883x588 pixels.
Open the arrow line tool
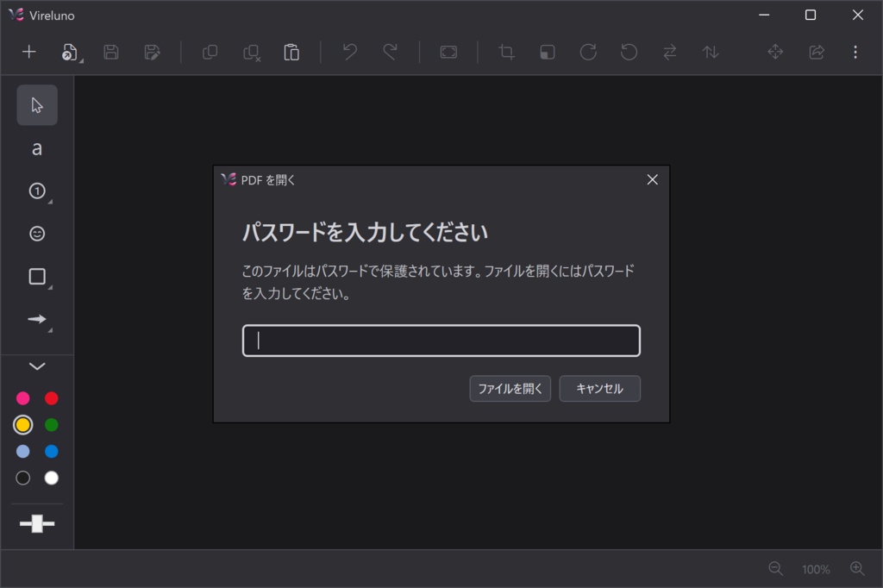coord(38,320)
